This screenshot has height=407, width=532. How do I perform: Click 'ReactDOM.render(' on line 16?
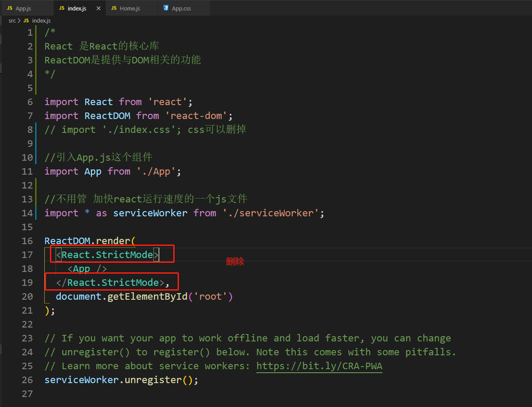tap(90, 241)
